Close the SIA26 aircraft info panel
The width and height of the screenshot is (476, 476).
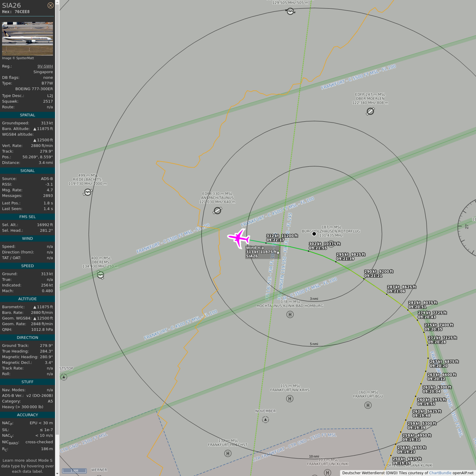pos(50,5)
